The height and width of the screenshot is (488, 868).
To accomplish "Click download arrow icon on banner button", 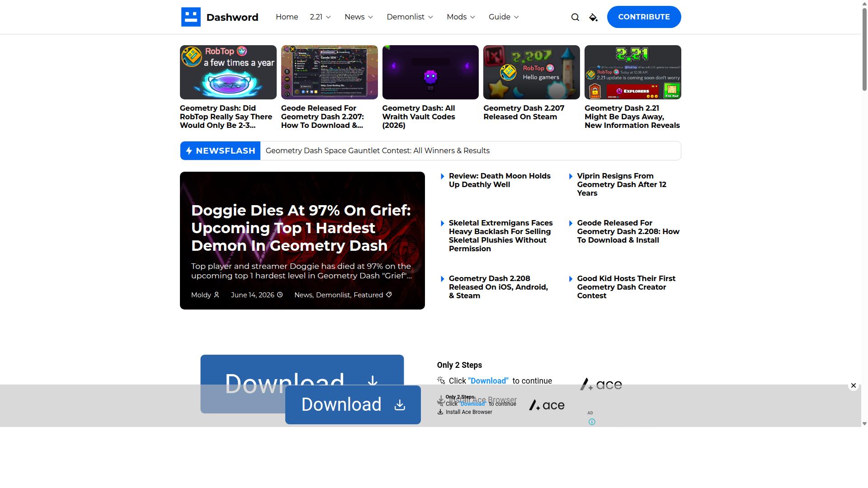I will [x=400, y=405].
